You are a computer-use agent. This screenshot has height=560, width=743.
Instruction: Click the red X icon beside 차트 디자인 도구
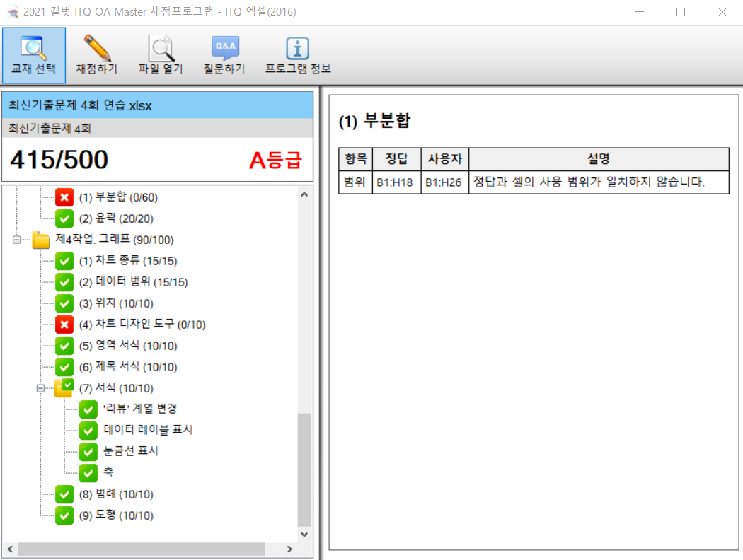coord(64,325)
